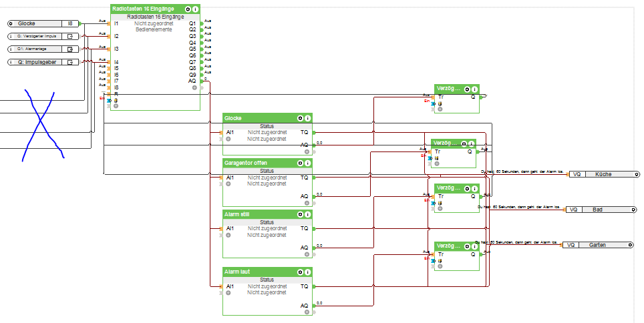The image size is (644, 323).
Task: Click info icon on Q: Impulsgeber reference
Action: point(11,62)
